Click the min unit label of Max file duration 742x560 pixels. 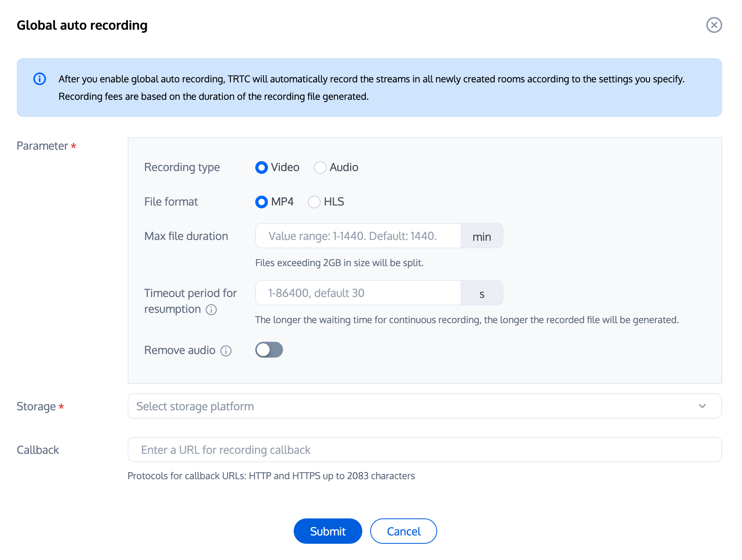click(x=482, y=236)
